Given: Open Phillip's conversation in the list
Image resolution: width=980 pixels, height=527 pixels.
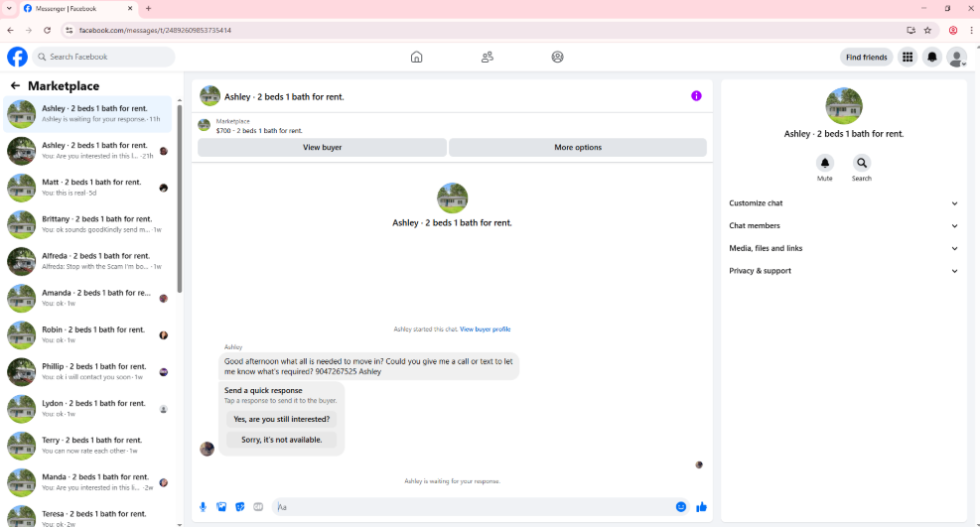Looking at the screenshot, I should coord(87,371).
